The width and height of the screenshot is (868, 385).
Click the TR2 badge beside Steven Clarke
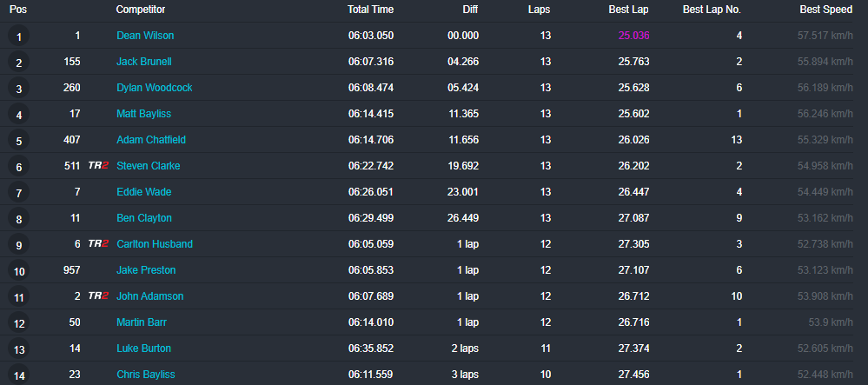[x=98, y=166]
